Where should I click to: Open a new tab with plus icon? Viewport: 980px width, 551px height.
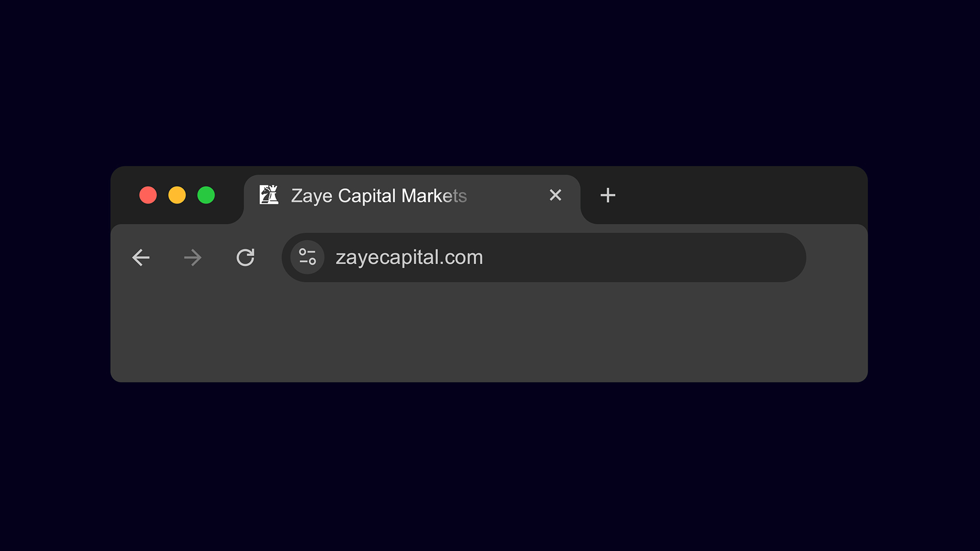click(x=607, y=195)
